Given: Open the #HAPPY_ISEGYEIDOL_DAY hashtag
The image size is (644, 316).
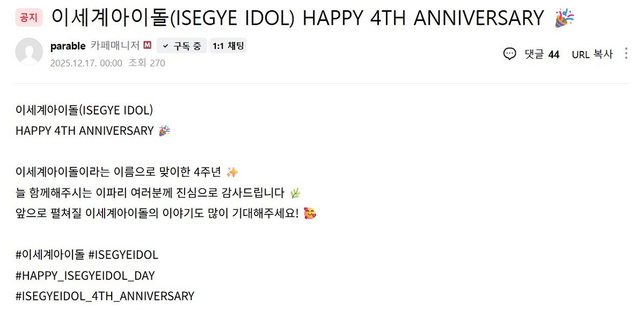Looking at the screenshot, I should [85, 276].
